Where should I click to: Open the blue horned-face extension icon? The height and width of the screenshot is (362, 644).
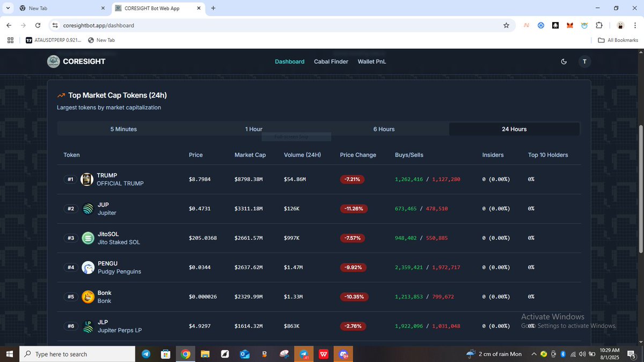click(x=584, y=25)
